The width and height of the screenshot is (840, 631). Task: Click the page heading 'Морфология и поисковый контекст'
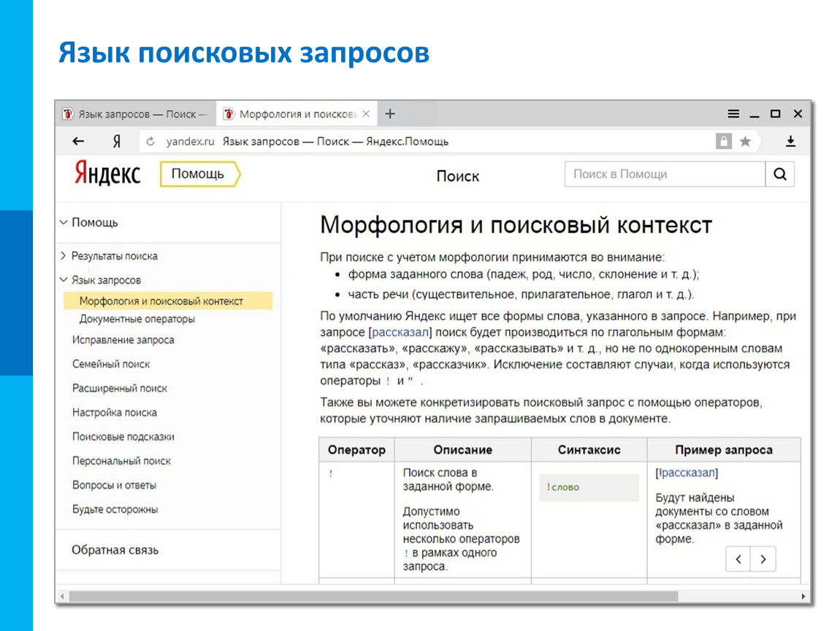pos(516,225)
